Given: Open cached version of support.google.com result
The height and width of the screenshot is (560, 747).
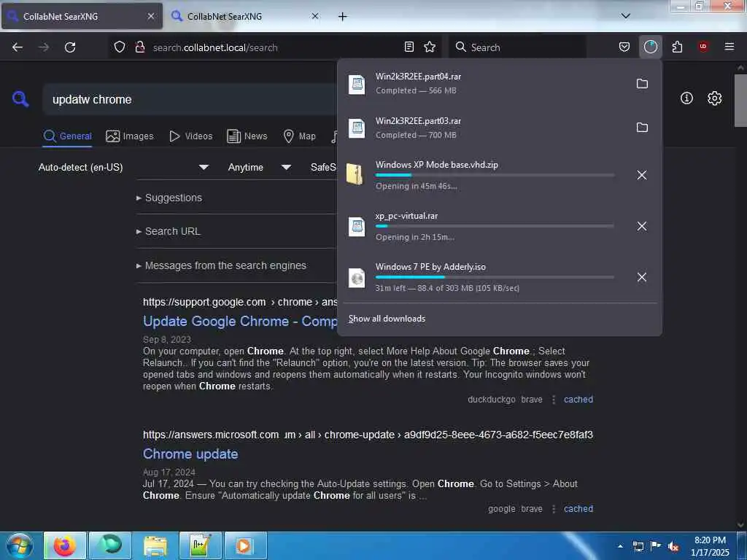Looking at the screenshot, I should [578, 400].
